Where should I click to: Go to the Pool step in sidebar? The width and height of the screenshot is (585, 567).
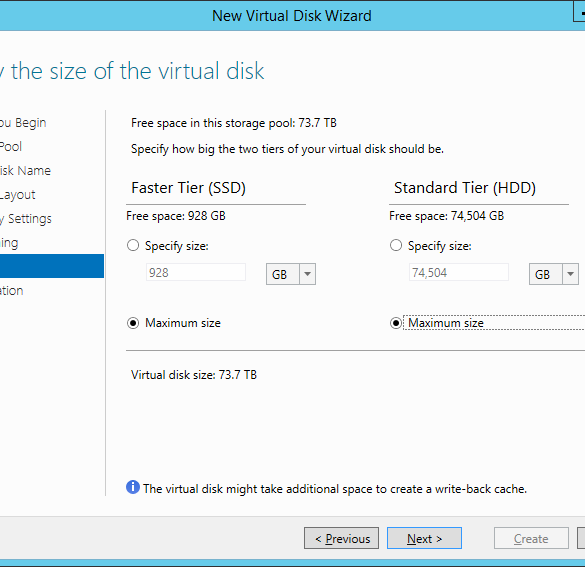click(x=11, y=147)
